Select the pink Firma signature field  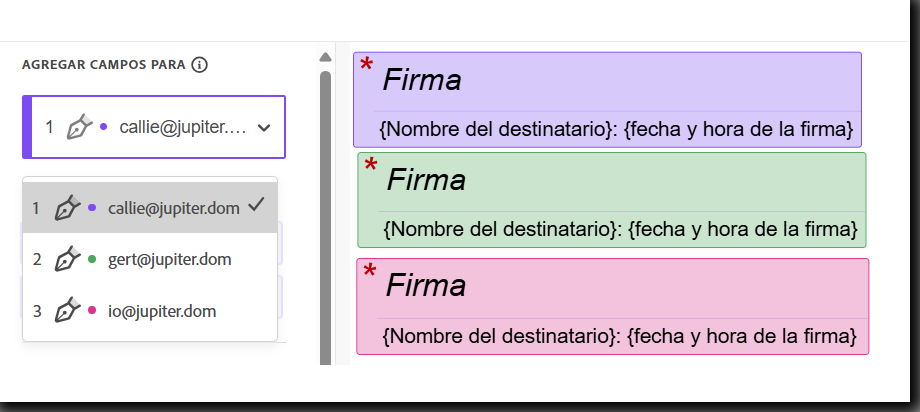pos(612,306)
